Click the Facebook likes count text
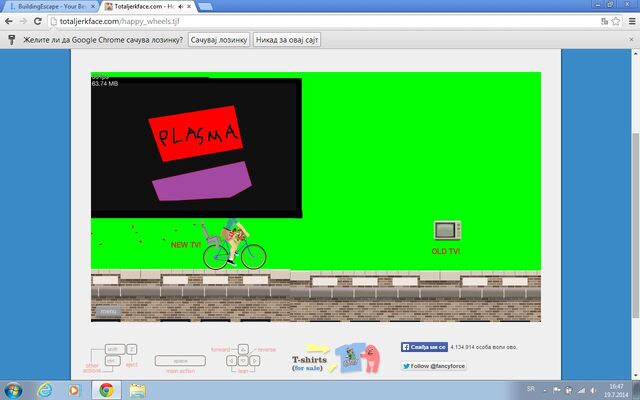 click(484, 347)
